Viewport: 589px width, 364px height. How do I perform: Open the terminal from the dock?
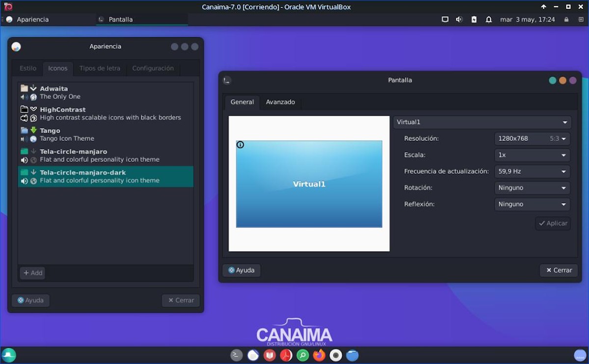tap(237, 355)
